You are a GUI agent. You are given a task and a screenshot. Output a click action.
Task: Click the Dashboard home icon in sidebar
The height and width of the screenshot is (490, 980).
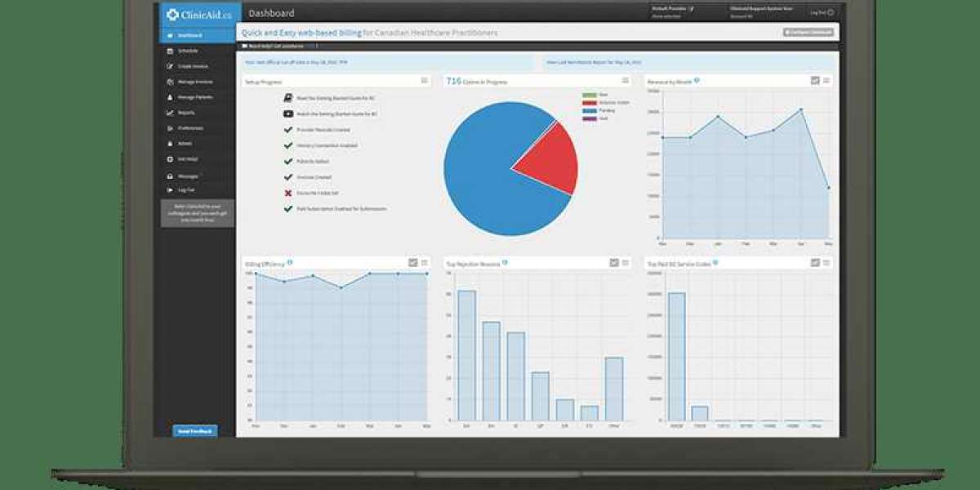pos(170,35)
